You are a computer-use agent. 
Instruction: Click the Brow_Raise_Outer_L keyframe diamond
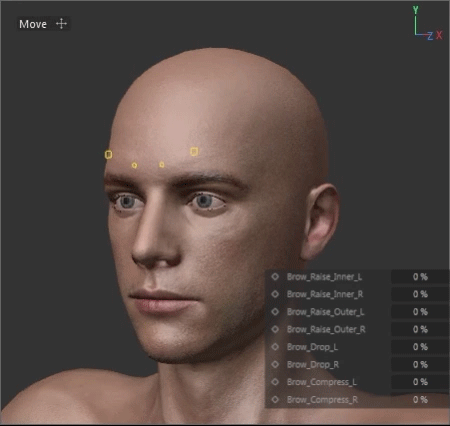(275, 312)
